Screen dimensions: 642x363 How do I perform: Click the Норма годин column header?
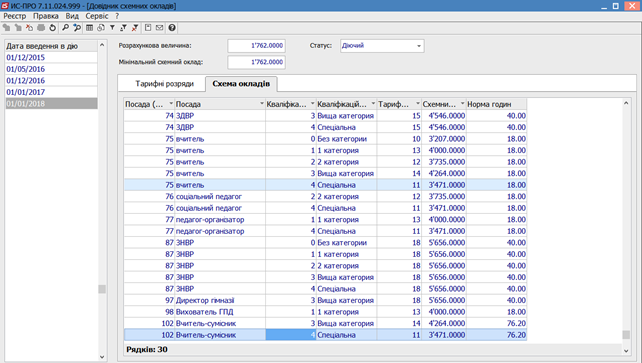(x=496, y=104)
